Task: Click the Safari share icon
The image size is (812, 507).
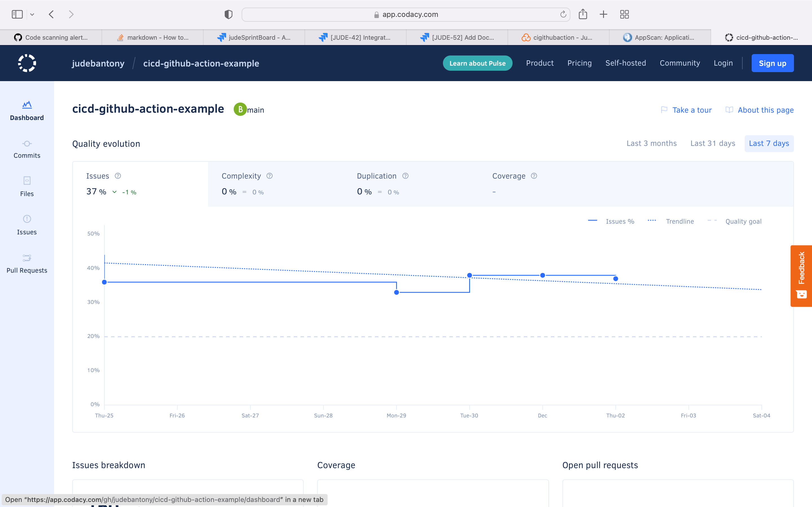Action: tap(583, 14)
